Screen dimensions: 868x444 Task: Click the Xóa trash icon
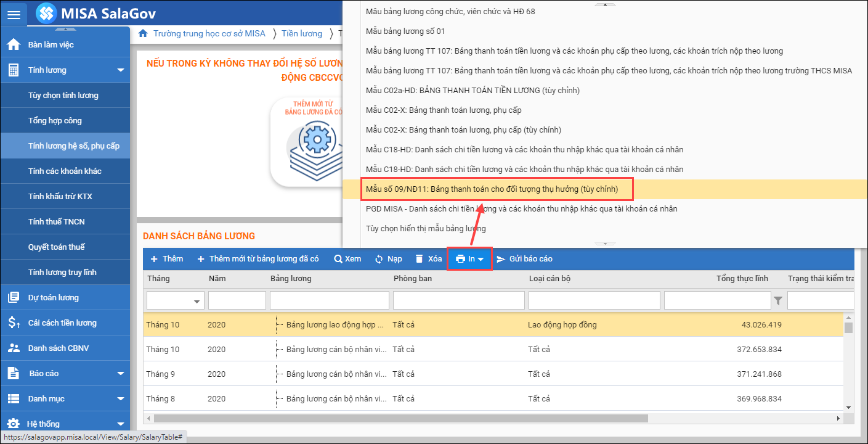tap(420, 259)
